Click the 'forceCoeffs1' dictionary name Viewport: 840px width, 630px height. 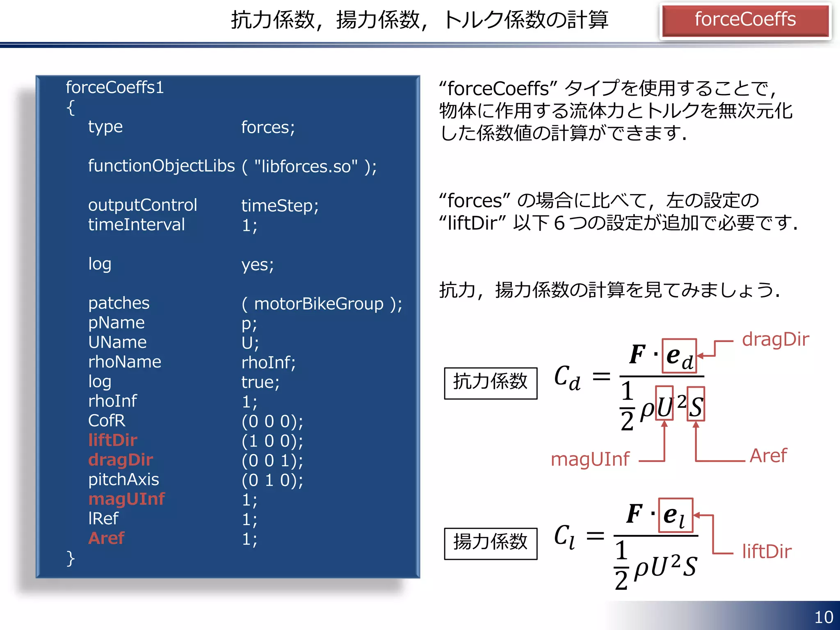115,87
